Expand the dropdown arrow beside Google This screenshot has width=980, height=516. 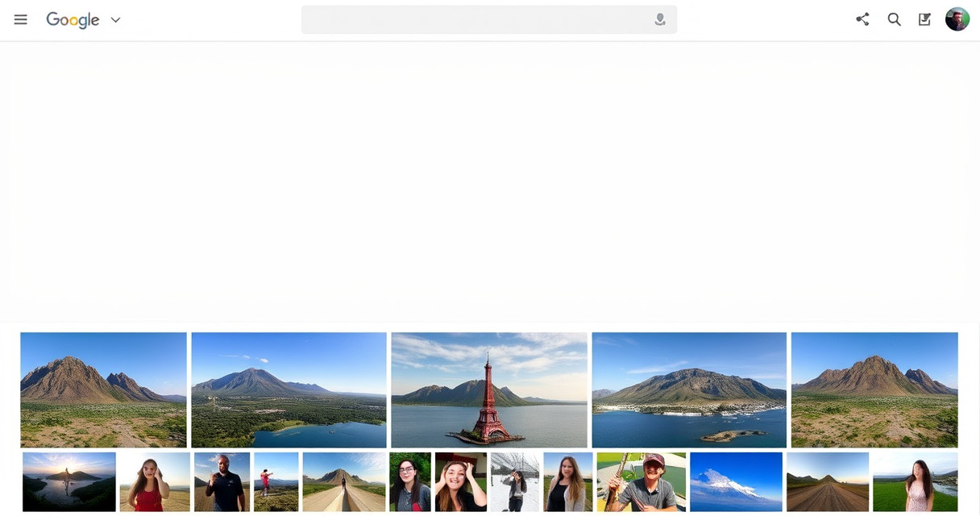point(115,20)
